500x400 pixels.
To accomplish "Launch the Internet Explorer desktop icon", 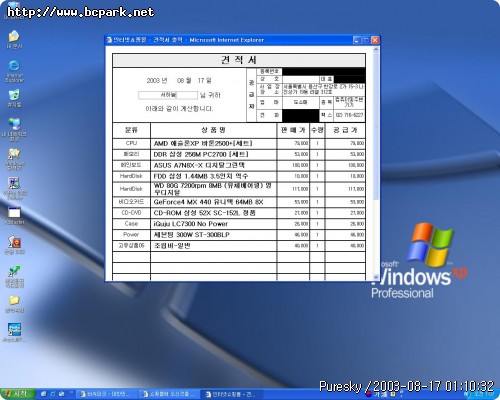I will [x=14, y=71].
